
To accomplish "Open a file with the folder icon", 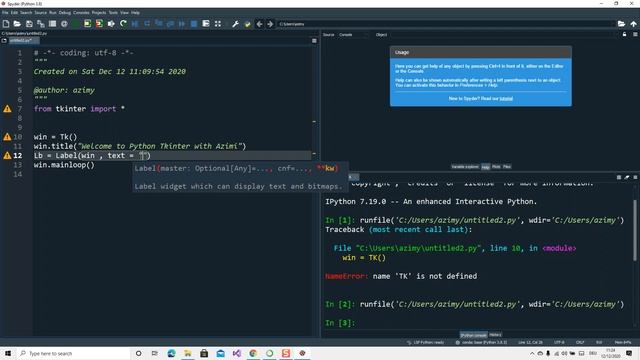I will [17, 24].
